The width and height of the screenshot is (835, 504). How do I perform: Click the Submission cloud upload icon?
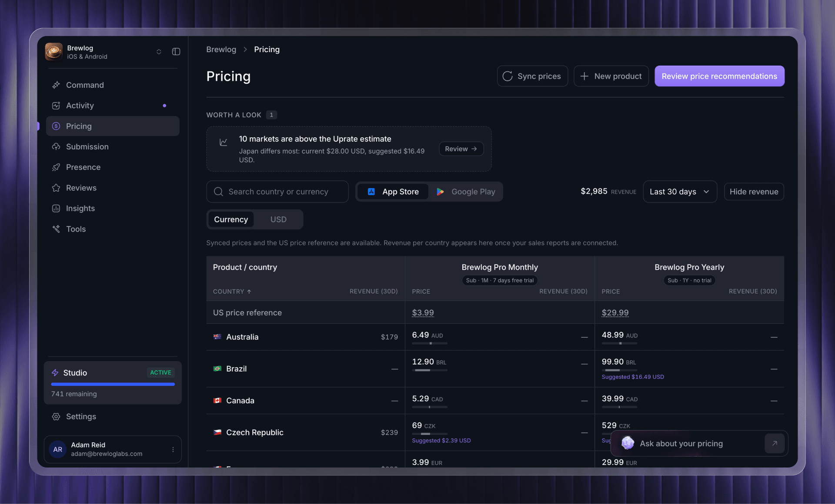[x=56, y=147]
